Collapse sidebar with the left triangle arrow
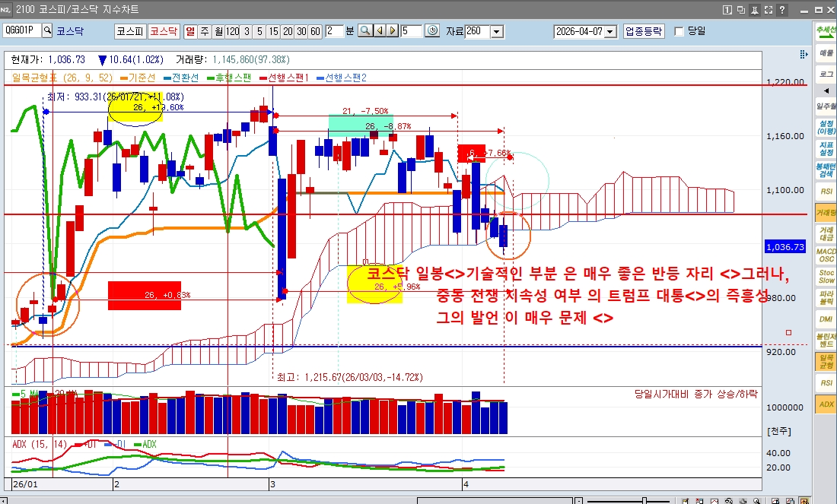Viewport: 837px width, 504px height. coord(826,90)
